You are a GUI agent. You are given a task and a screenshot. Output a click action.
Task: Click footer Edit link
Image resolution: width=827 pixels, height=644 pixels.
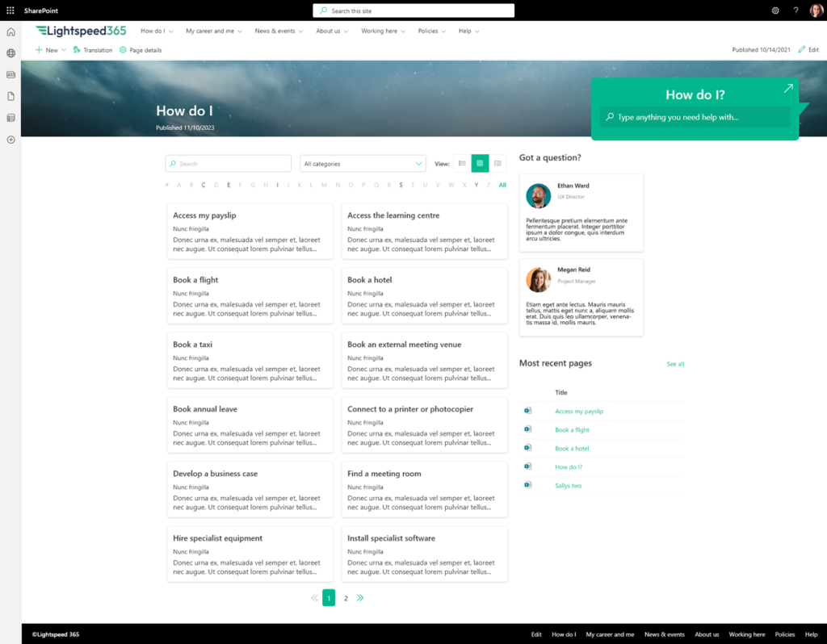536,634
